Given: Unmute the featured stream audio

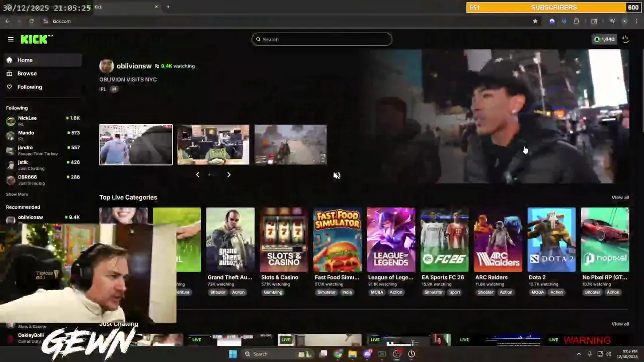Looking at the screenshot, I should [x=337, y=175].
